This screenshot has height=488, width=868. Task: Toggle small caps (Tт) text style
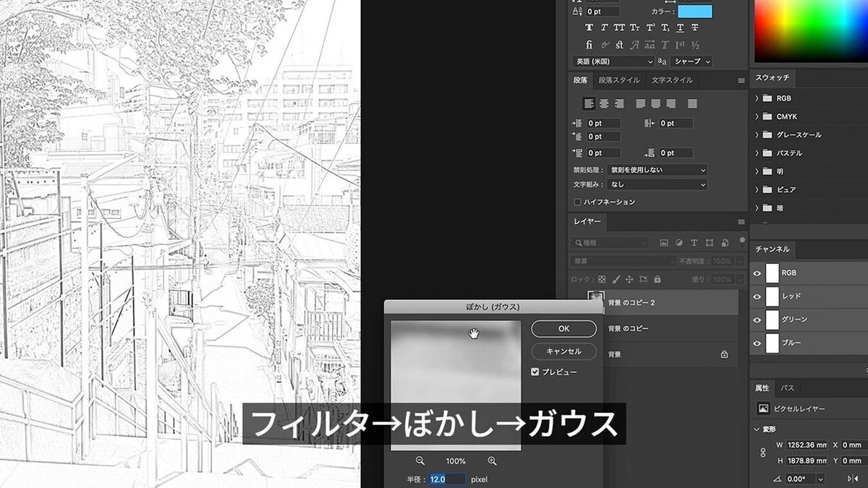pos(634,27)
